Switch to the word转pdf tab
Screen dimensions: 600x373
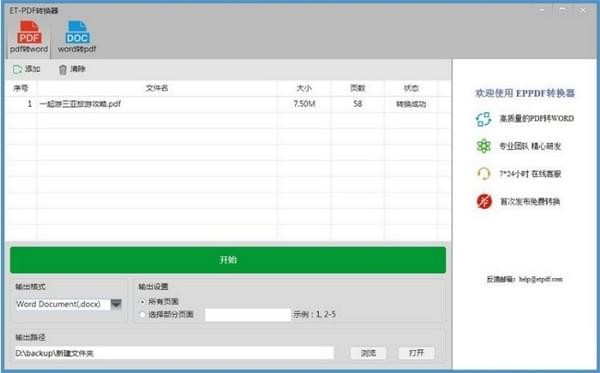tap(77, 37)
